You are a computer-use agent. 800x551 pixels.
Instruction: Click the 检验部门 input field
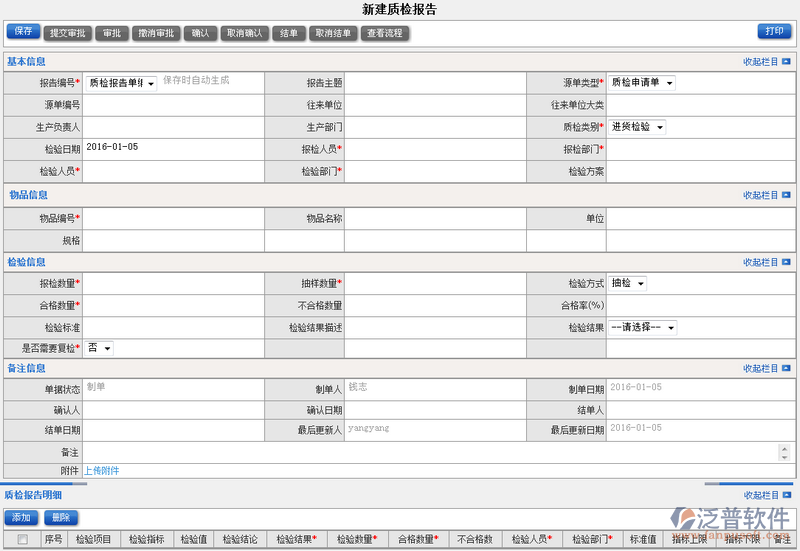pos(435,171)
